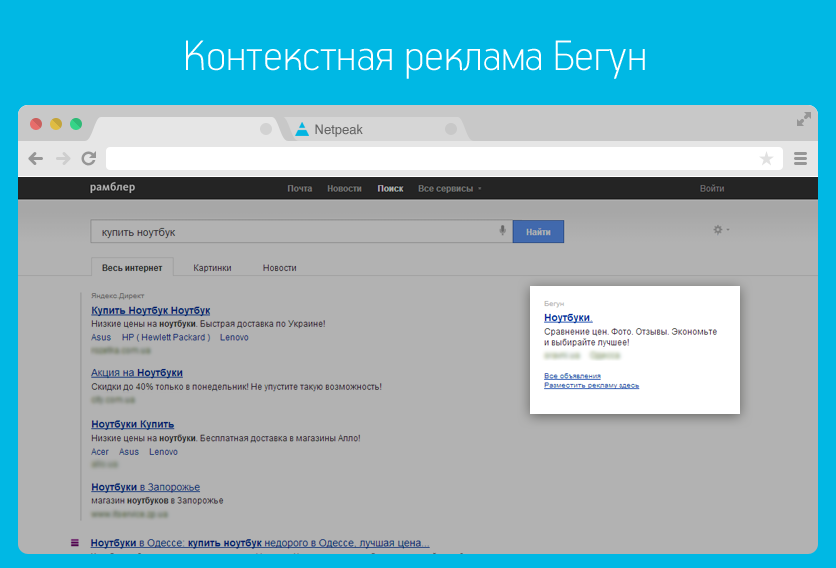Click Войти to sign in
Viewport: 836px width, 568px height.
pos(712,188)
